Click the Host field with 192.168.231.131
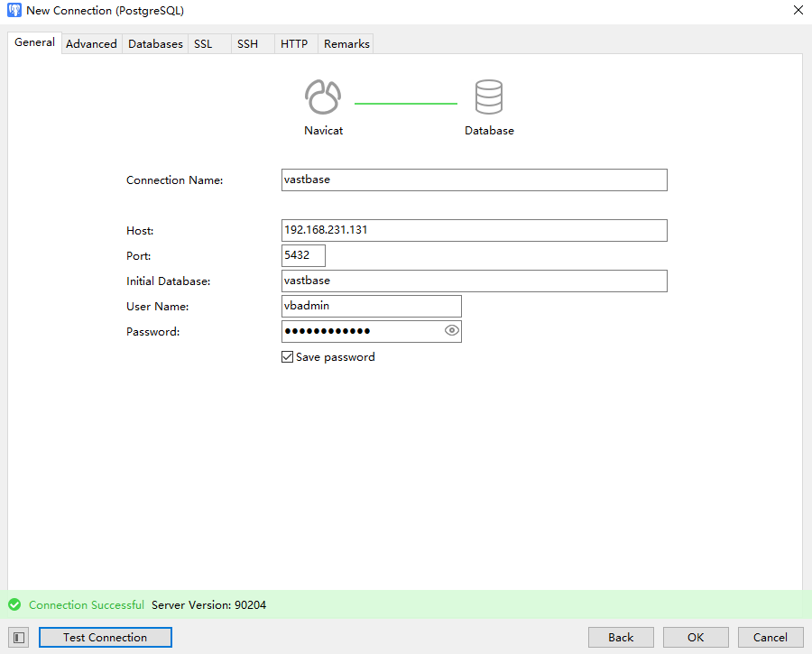Viewport: 812px width, 654px height. (x=474, y=230)
